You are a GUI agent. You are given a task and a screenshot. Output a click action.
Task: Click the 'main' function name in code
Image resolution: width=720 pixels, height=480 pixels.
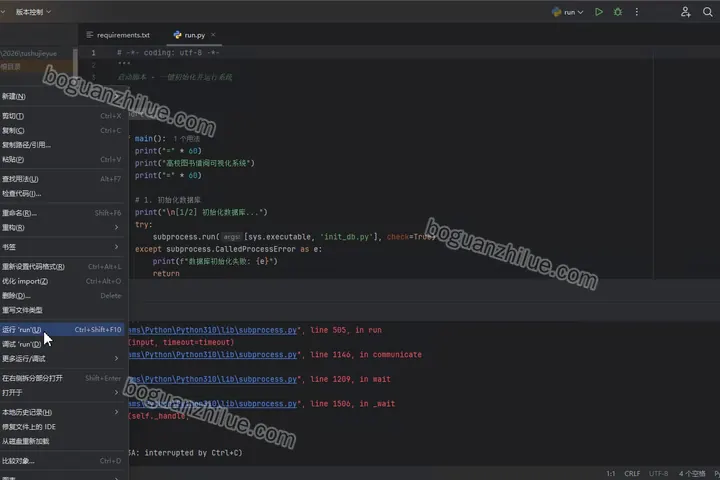144,138
